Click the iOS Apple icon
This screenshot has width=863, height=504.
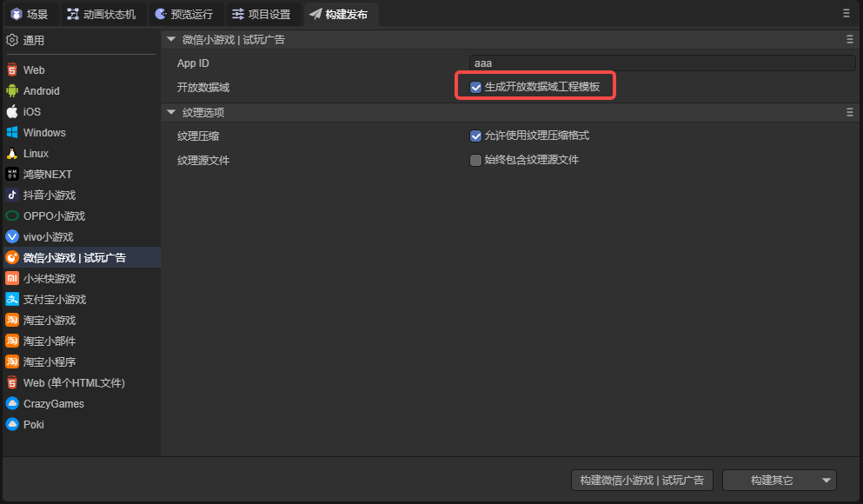pos(12,112)
